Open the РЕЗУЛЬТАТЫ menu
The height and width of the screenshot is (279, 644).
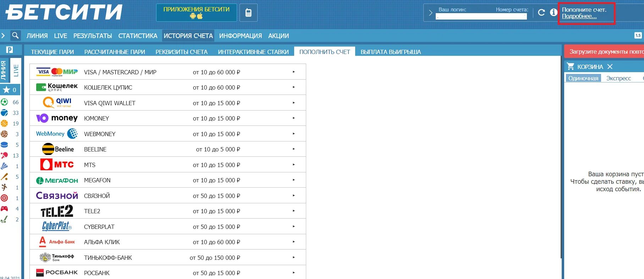tap(93, 36)
